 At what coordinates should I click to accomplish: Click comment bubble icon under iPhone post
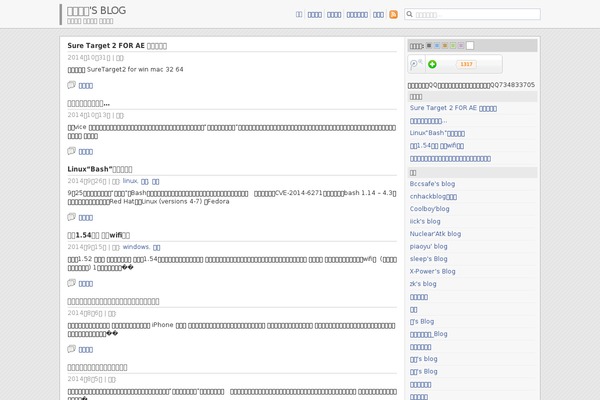pyautogui.click(x=71, y=349)
